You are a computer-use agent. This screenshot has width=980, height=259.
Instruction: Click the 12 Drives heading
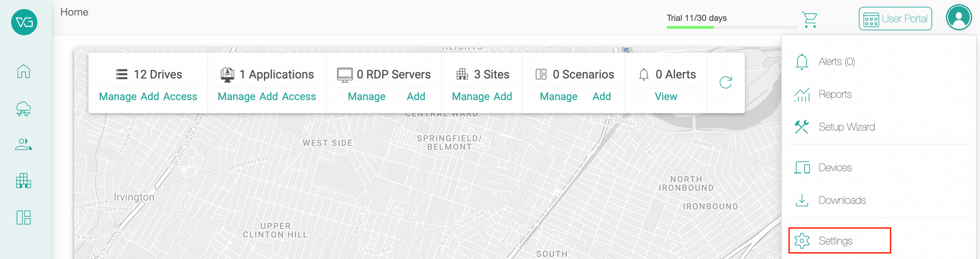[158, 74]
